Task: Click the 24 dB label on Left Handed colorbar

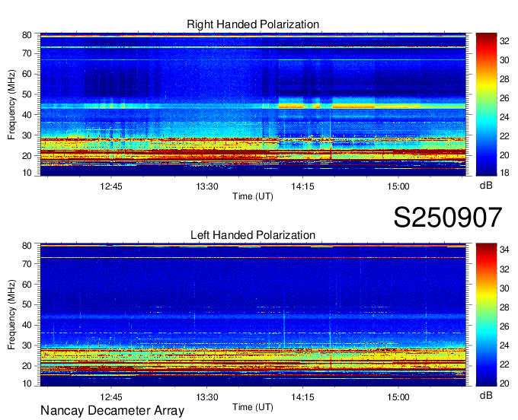Action: [x=504, y=345]
